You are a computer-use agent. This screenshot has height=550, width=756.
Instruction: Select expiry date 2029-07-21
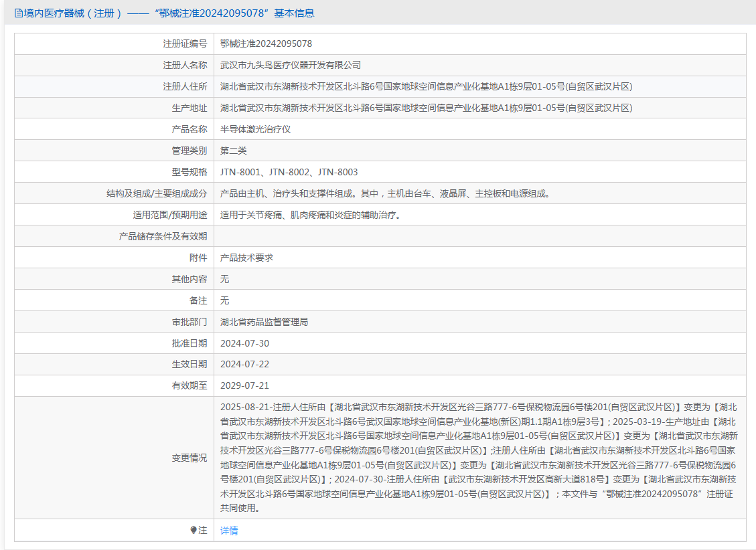(245, 385)
